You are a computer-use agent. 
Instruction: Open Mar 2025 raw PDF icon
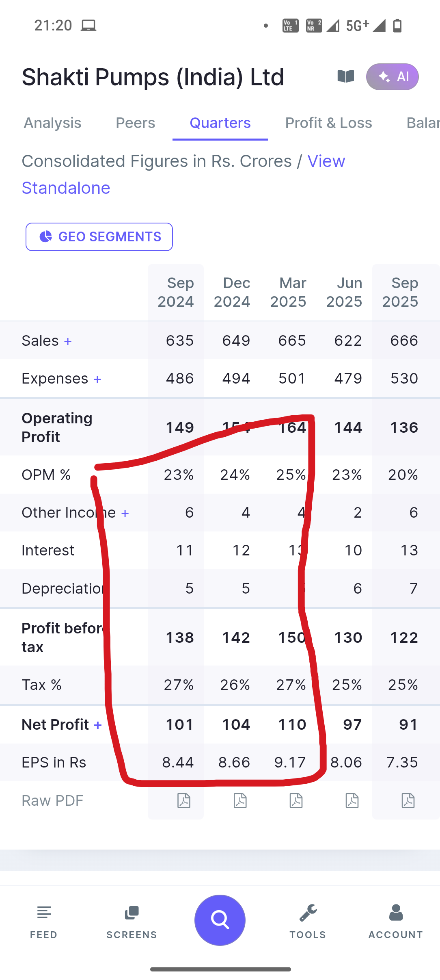[x=296, y=800]
